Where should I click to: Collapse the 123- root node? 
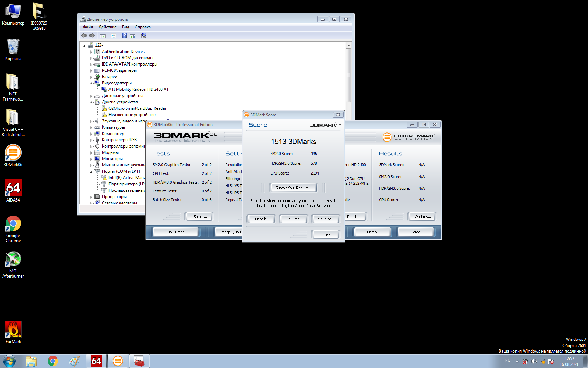pyautogui.click(x=84, y=46)
